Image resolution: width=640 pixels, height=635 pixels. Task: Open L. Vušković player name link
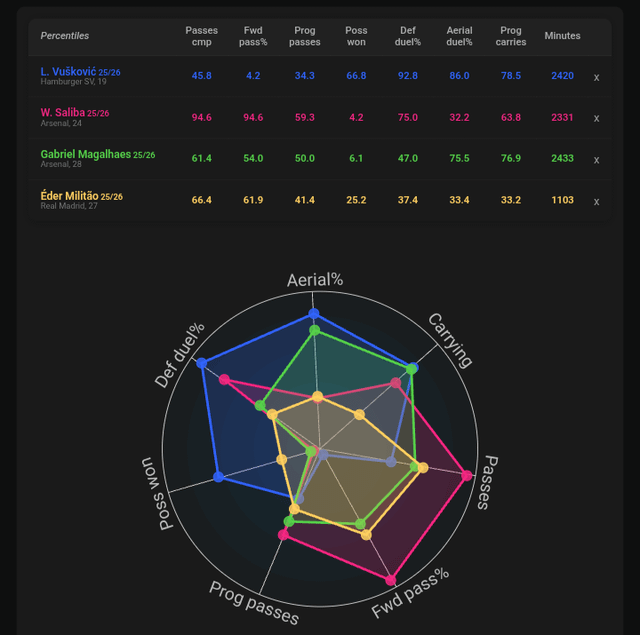tap(68, 72)
